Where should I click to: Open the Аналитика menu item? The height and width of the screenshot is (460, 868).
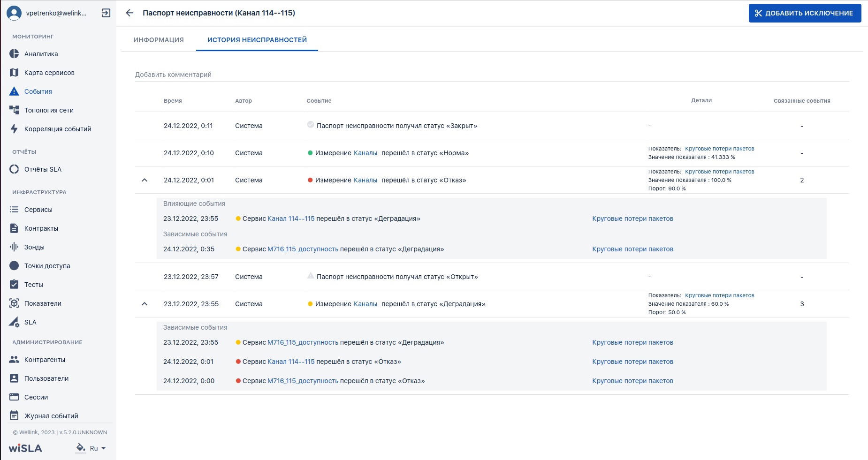coord(41,54)
